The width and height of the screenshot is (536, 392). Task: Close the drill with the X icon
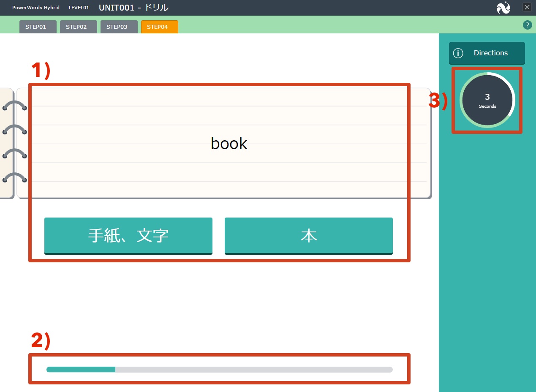527,7
